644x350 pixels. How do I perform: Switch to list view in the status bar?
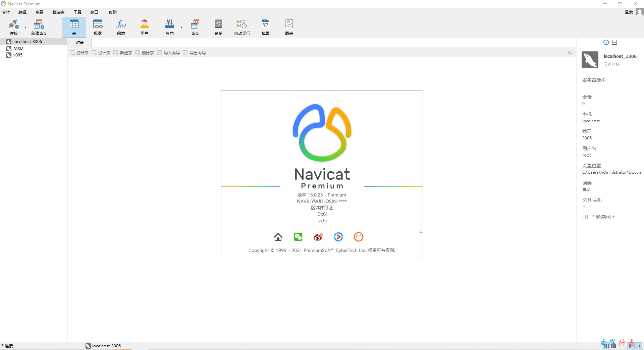pyautogui.click(x=606, y=346)
